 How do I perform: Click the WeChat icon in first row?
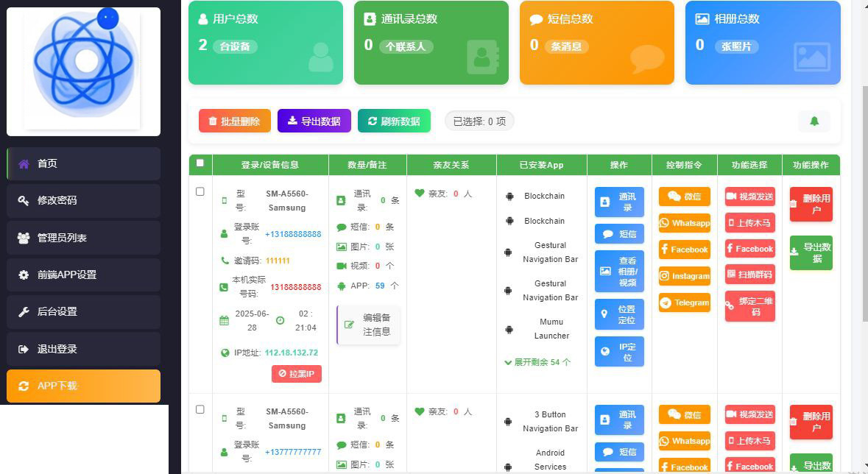(674, 197)
